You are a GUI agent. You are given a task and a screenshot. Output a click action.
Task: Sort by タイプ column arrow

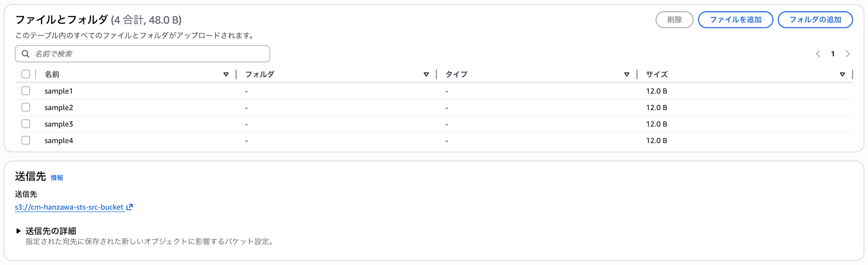tap(627, 74)
